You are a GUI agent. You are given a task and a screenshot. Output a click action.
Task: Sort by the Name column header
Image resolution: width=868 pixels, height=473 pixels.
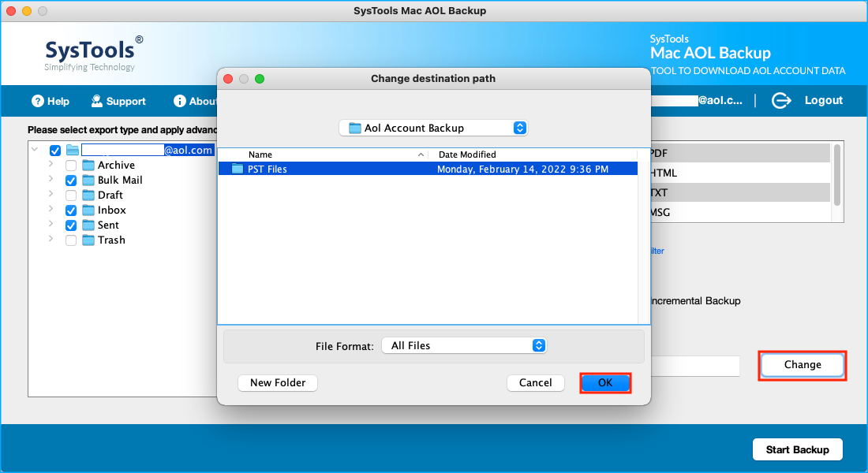(324, 155)
